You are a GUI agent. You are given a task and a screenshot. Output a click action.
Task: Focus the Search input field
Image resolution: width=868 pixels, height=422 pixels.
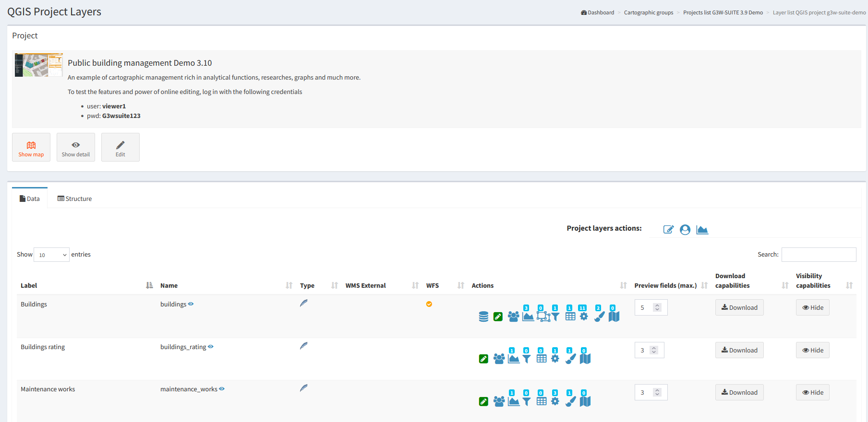tap(819, 255)
